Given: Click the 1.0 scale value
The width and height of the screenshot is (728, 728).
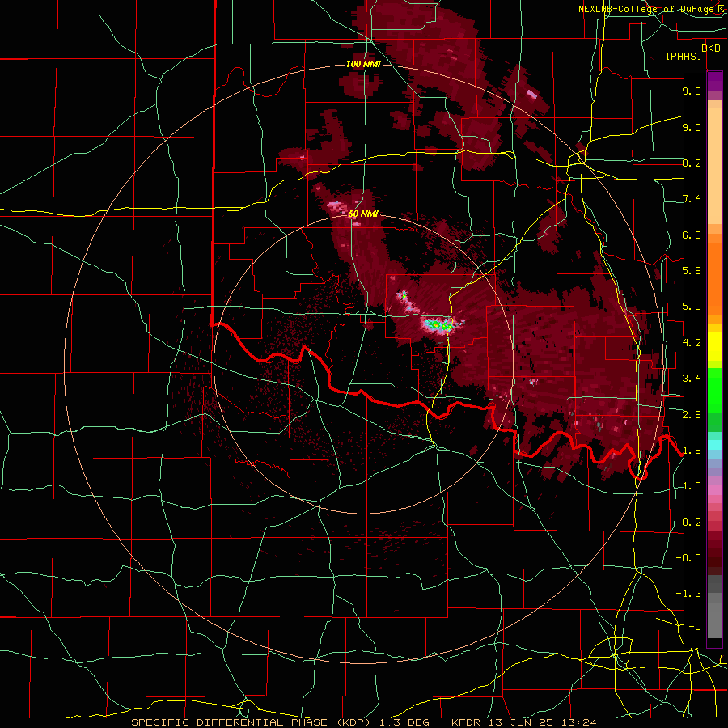Looking at the screenshot, I should tap(692, 486).
